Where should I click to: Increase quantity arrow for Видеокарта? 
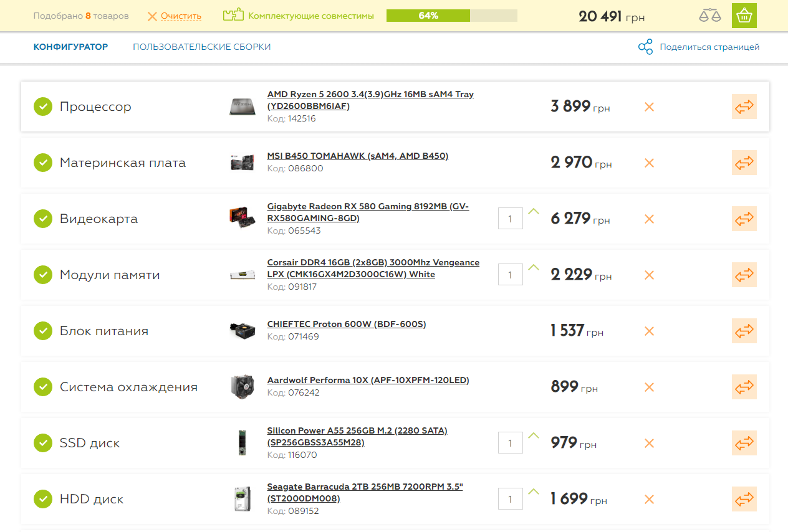533,211
